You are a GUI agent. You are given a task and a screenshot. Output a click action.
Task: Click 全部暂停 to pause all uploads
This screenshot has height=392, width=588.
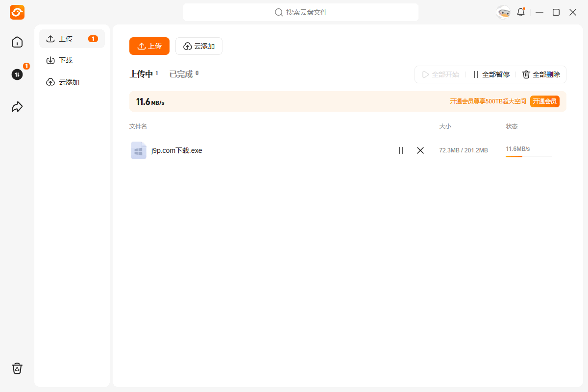coord(491,74)
